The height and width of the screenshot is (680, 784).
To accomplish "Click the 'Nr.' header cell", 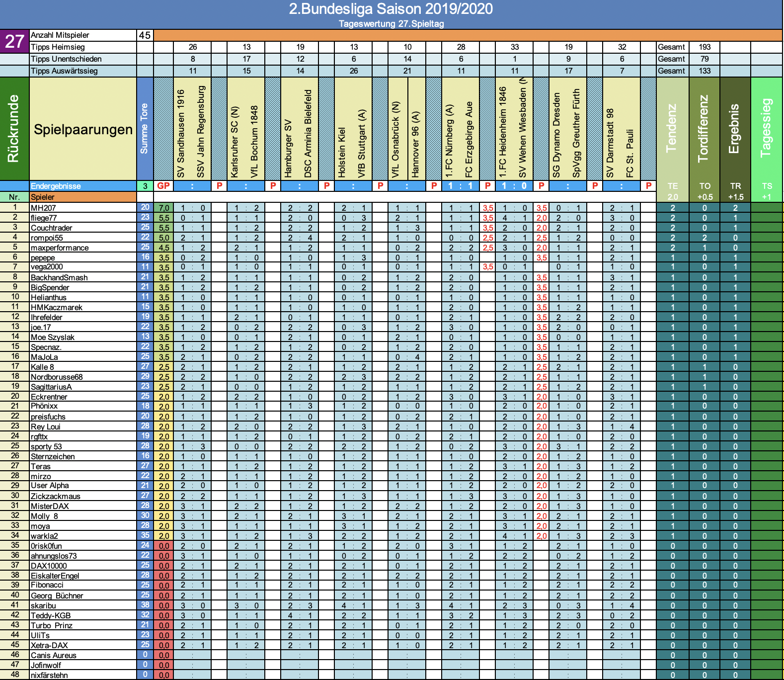I will (14, 197).
